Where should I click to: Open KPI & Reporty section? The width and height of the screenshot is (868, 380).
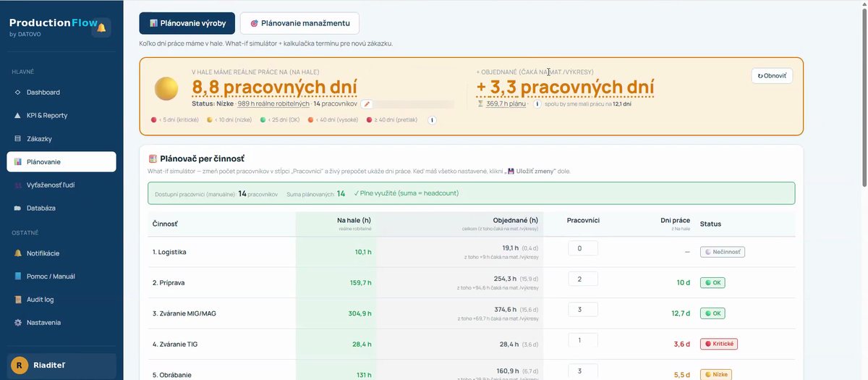point(61,116)
